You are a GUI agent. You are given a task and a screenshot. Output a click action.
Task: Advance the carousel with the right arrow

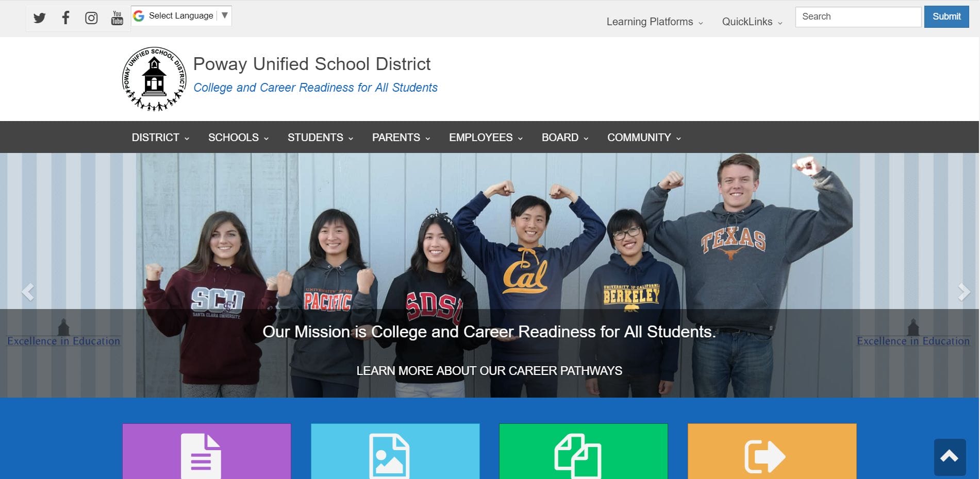click(963, 292)
